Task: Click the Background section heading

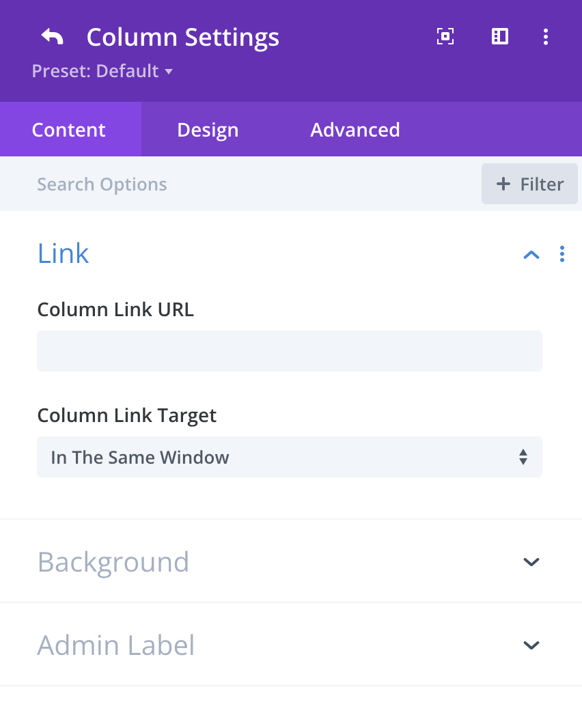Action: tap(113, 562)
